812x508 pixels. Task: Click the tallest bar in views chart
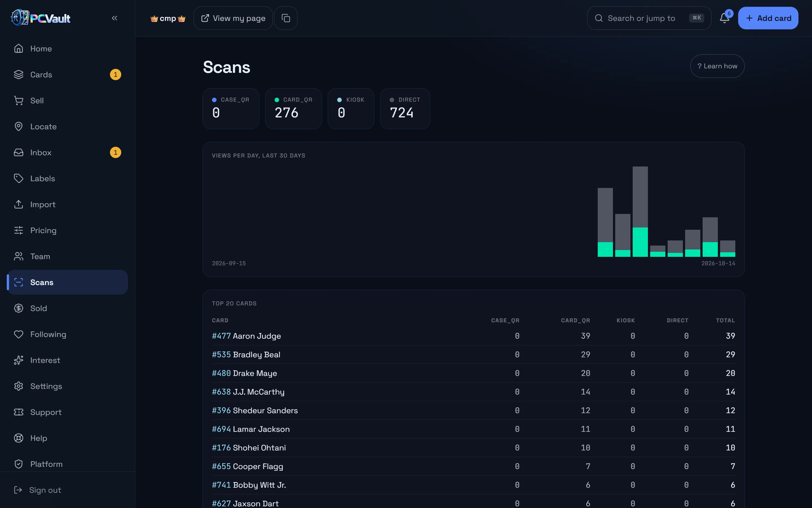click(x=640, y=212)
